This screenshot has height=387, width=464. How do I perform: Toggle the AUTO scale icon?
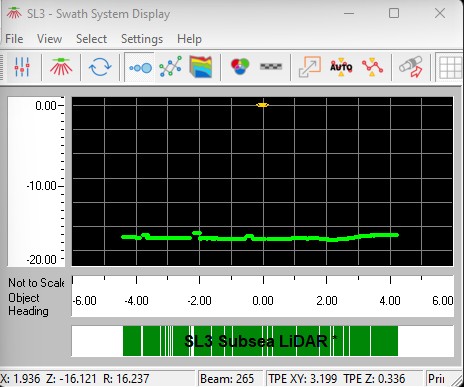pyautogui.click(x=341, y=67)
